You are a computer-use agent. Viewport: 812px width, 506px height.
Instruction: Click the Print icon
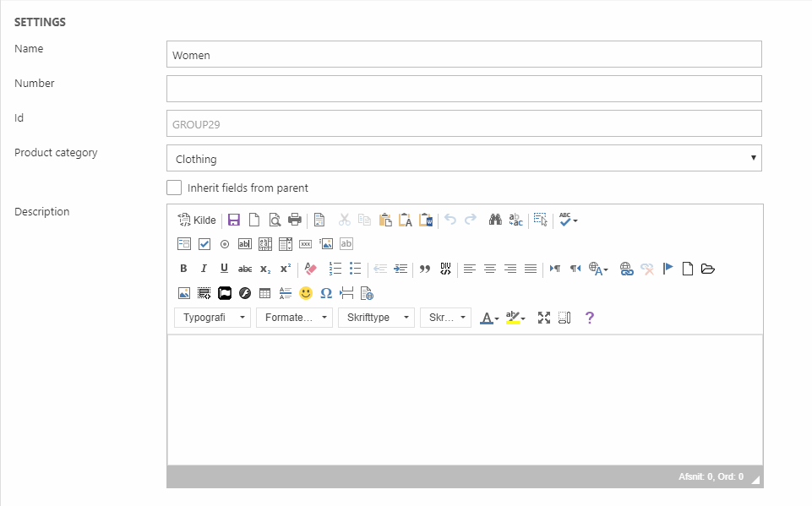[295, 220]
